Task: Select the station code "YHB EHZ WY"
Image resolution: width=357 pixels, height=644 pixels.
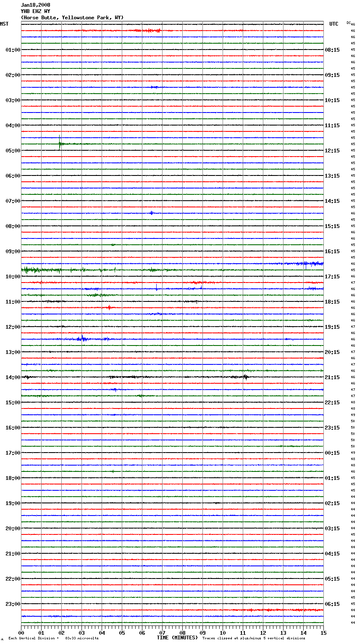Action: [x=35, y=11]
